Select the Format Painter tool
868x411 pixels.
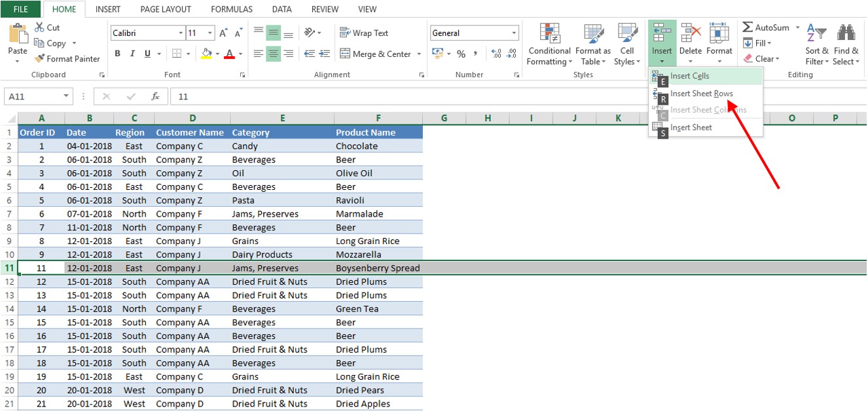pos(67,58)
